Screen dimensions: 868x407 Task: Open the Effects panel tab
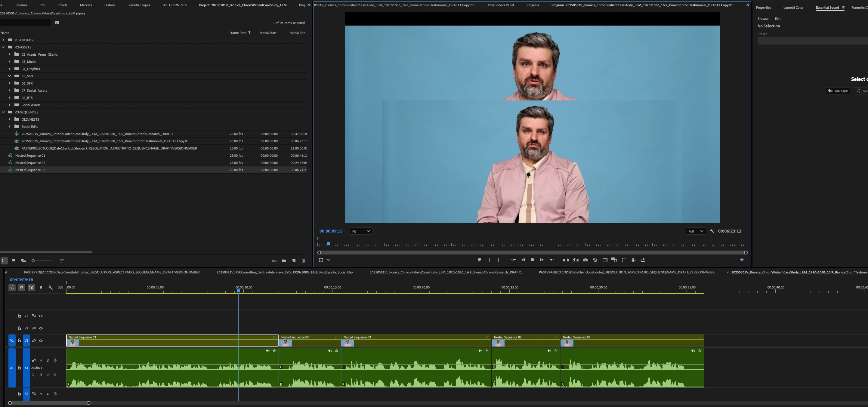click(62, 5)
